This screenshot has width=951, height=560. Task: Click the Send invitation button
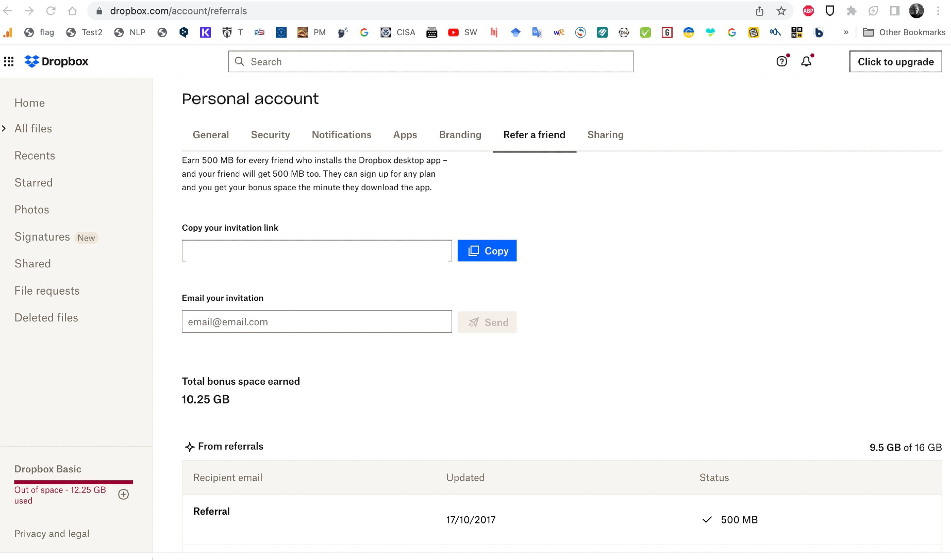point(487,322)
